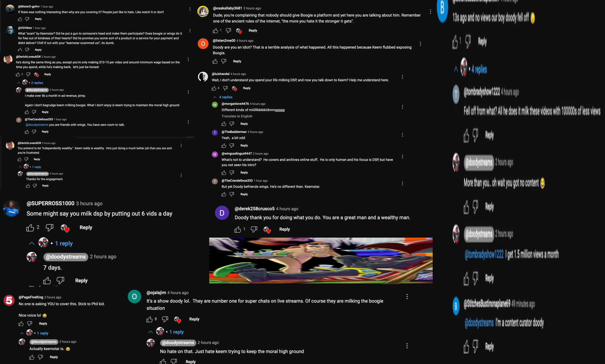This screenshot has height=364, width=605.
Task: Like the @listen2me00 comment
Action: [x=215, y=61]
